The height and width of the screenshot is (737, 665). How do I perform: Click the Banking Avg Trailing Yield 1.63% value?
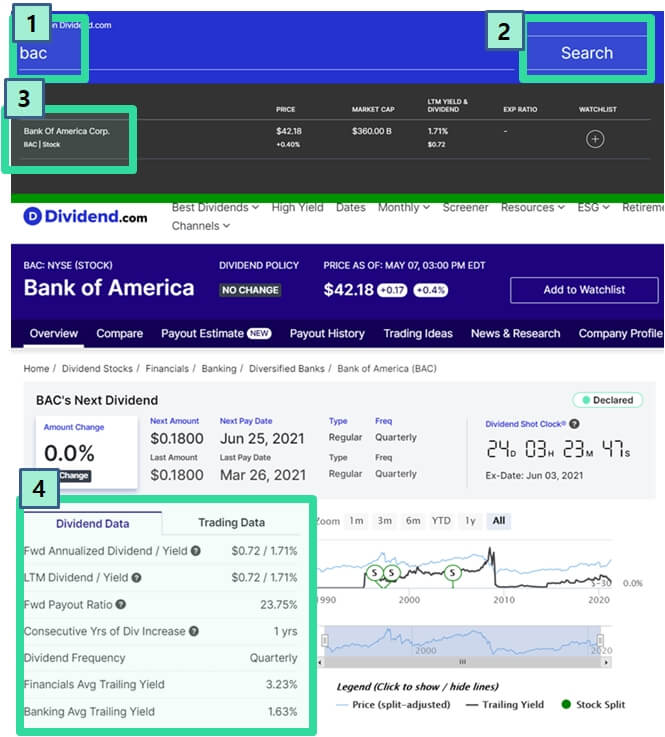(x=282, y=712)
